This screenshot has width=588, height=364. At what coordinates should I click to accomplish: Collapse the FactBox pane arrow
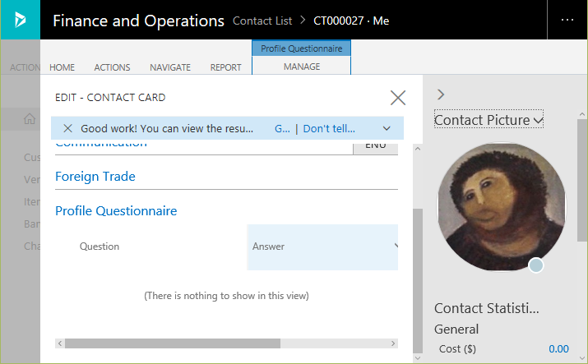tap(441, 94)
